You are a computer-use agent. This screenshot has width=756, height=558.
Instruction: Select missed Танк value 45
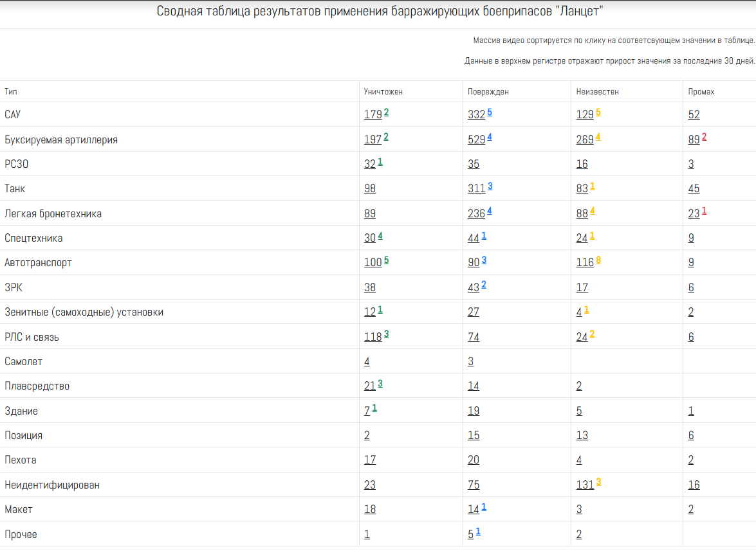[694, 189]
